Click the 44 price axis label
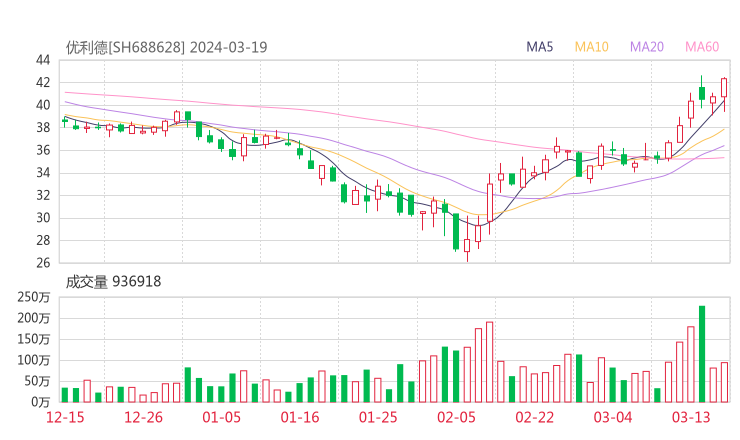Screen dimensions: 740x440 pos(43,60)
